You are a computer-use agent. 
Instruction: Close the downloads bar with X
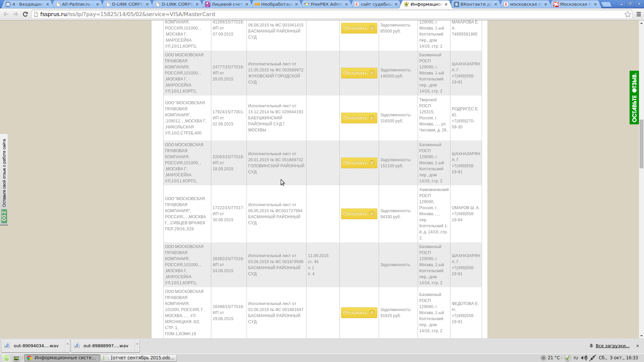pos(638,346)
